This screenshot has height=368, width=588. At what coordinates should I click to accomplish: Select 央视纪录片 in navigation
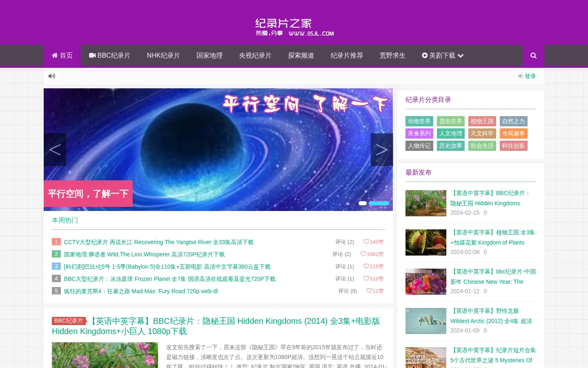255,56
